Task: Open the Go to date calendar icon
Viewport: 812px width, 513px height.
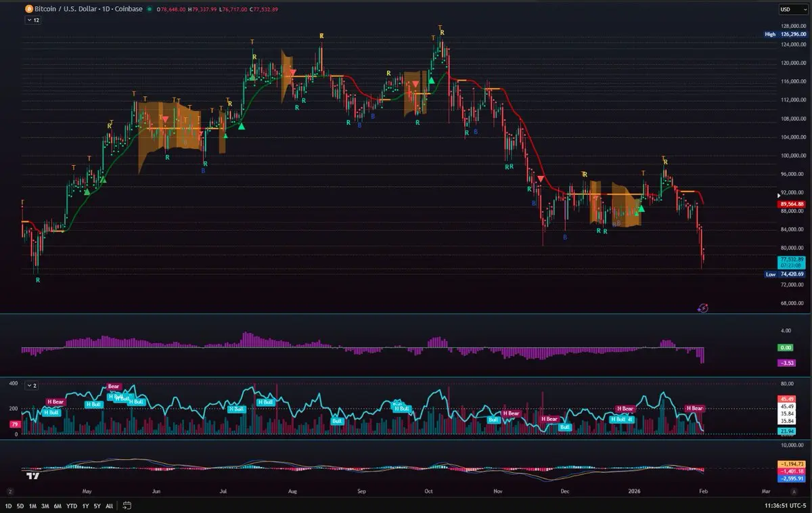Action: point(127,506)
